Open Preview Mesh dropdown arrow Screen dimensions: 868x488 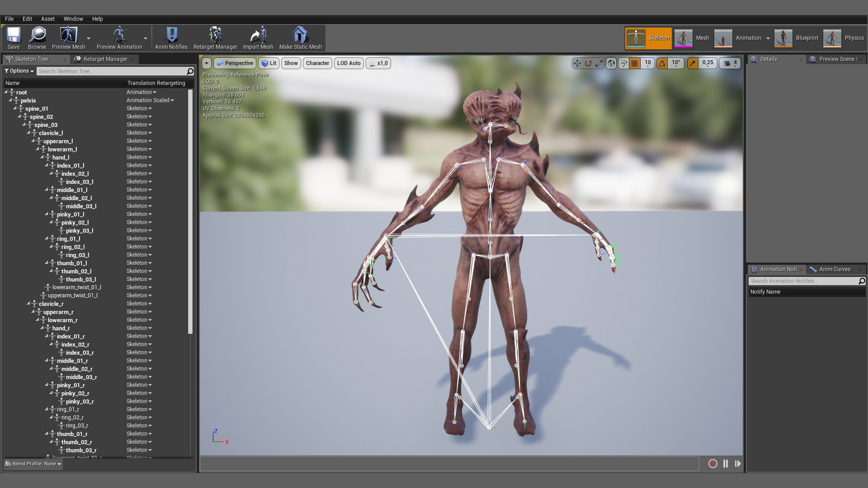89,38
